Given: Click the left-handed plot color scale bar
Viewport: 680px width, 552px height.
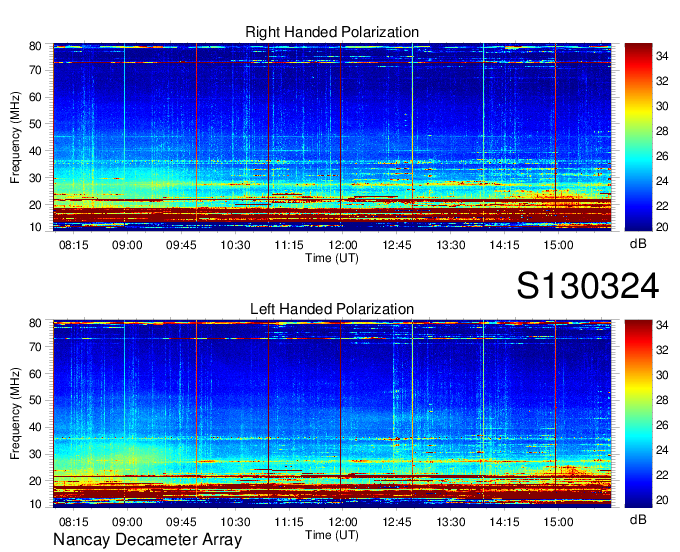Looking at the screenshot, I should pos(638,414).
